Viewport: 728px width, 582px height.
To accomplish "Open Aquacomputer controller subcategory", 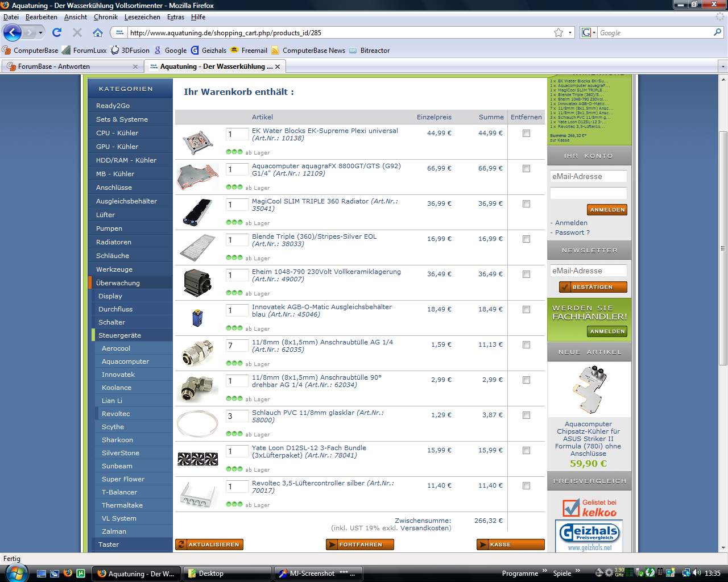I will [x=133, y=361].
